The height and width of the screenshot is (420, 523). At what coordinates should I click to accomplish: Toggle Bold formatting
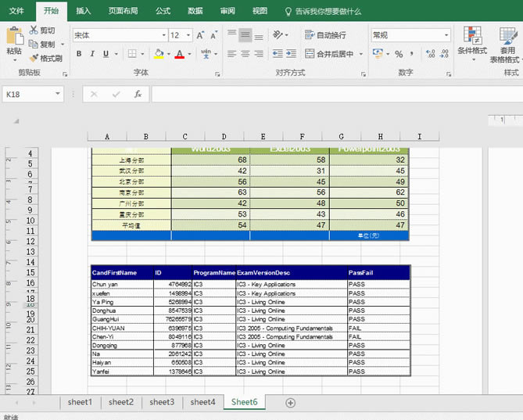click(79, 54)
